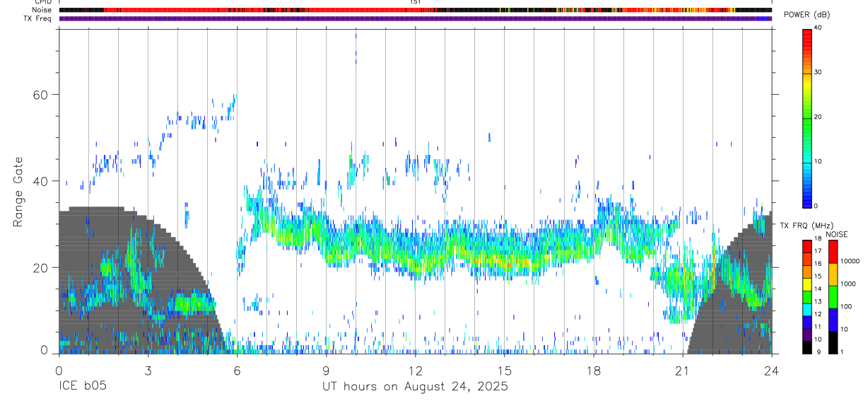Pick the green swatch in the NOISE colorbar
This screenshot has height=401, width=868.
click(833, 297)
